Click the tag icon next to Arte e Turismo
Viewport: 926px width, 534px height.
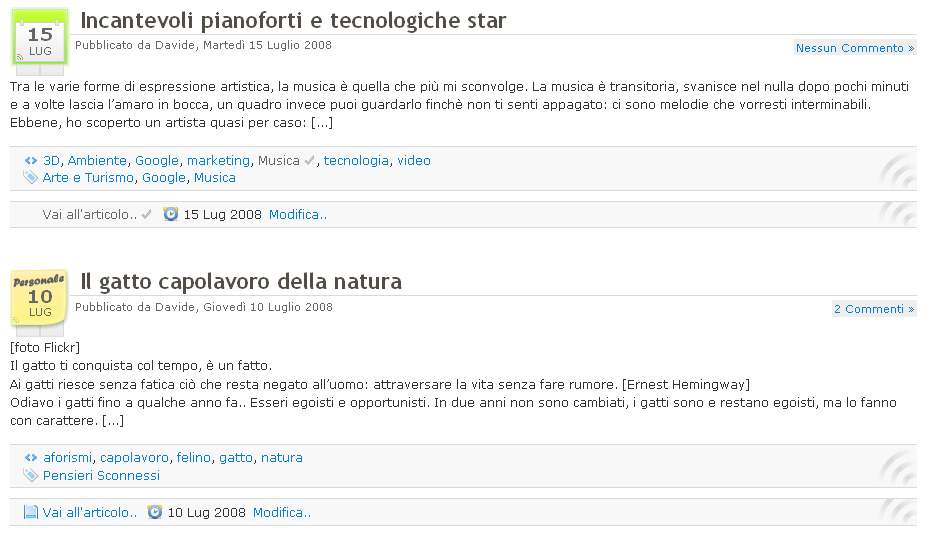pyautogui.click(x=30, y=177)
